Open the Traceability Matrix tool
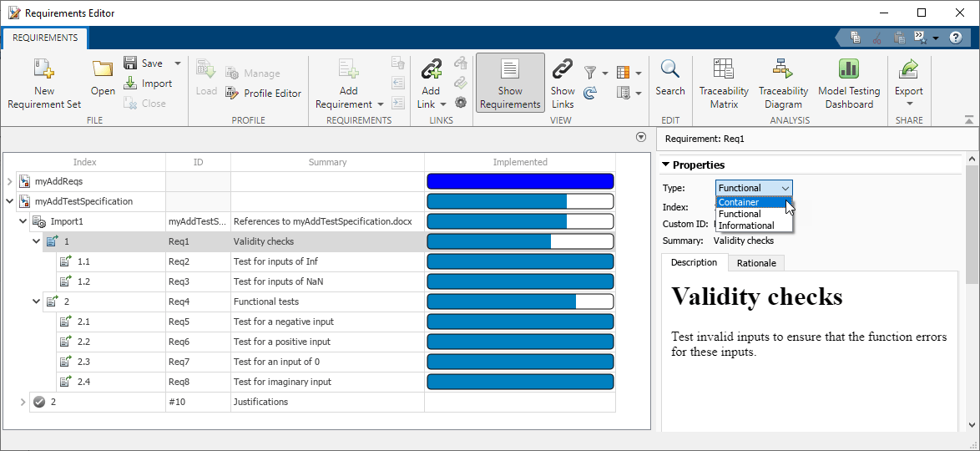This screenshot has width=980, height=451. 724,84
